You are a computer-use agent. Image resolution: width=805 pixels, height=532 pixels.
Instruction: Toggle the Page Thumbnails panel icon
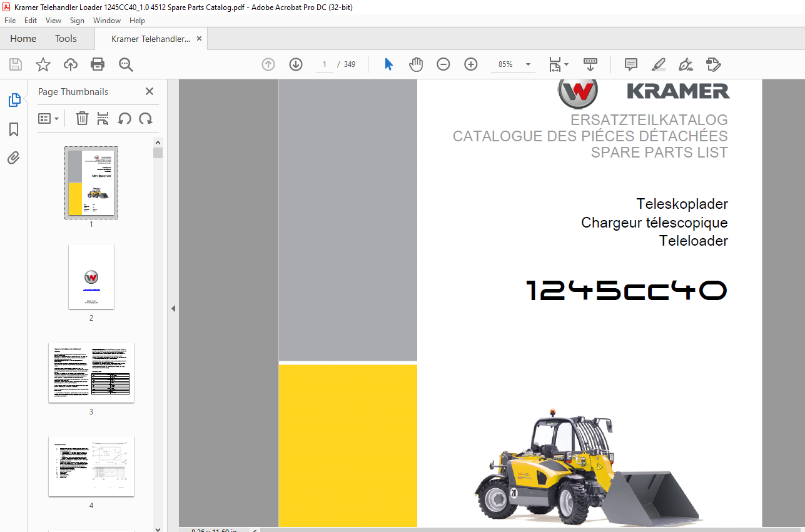coord(14,100)
